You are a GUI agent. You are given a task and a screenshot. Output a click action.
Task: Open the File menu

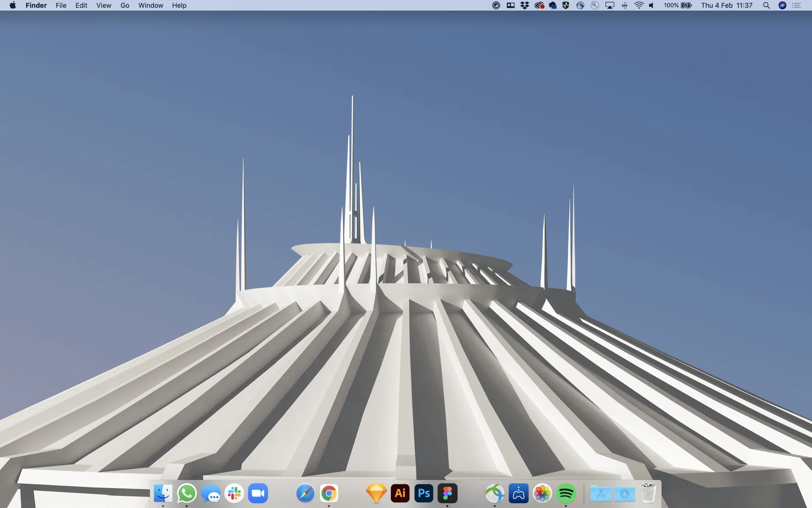click(61, 5)
